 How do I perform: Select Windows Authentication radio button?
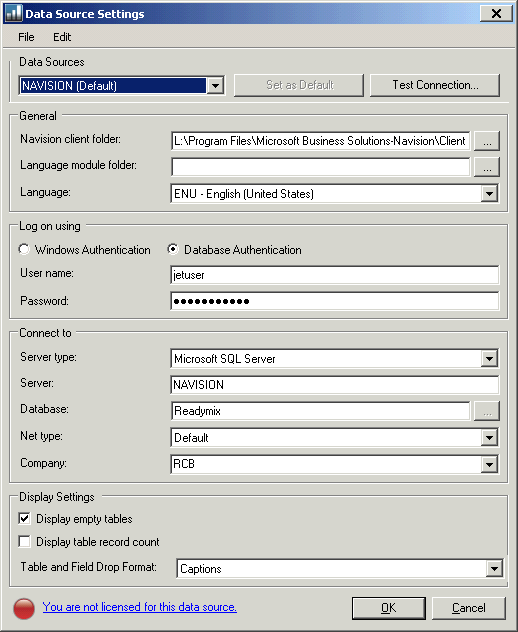point(24,249)
